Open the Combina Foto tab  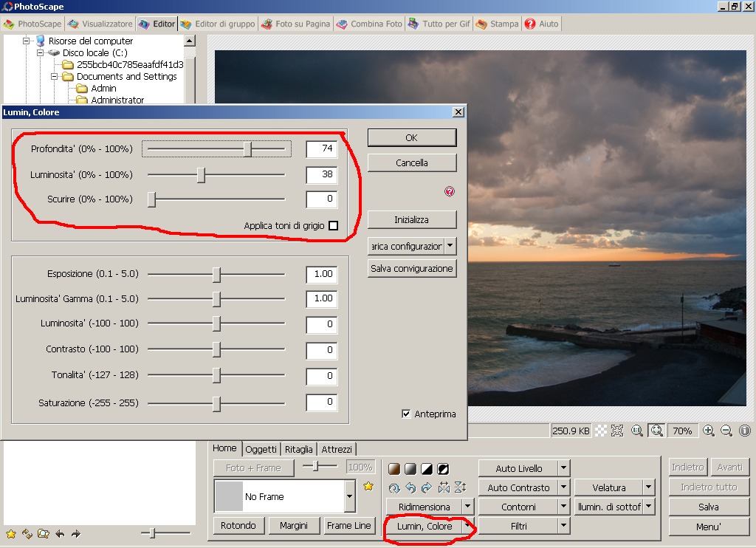[369, 24]
